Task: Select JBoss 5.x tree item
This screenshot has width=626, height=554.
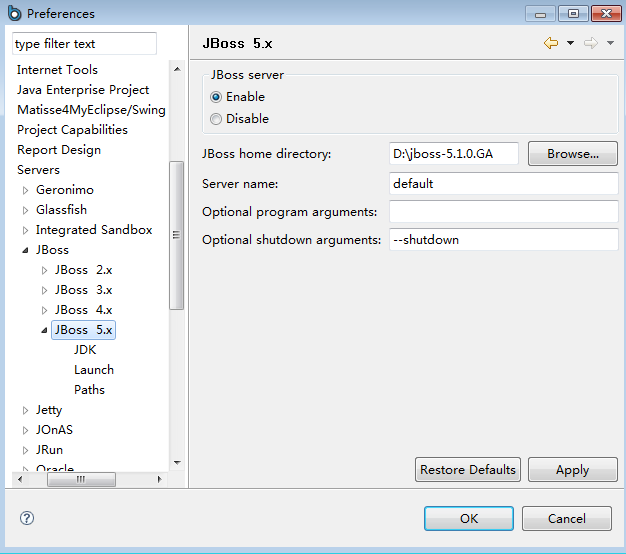Action: click(83, 330)
